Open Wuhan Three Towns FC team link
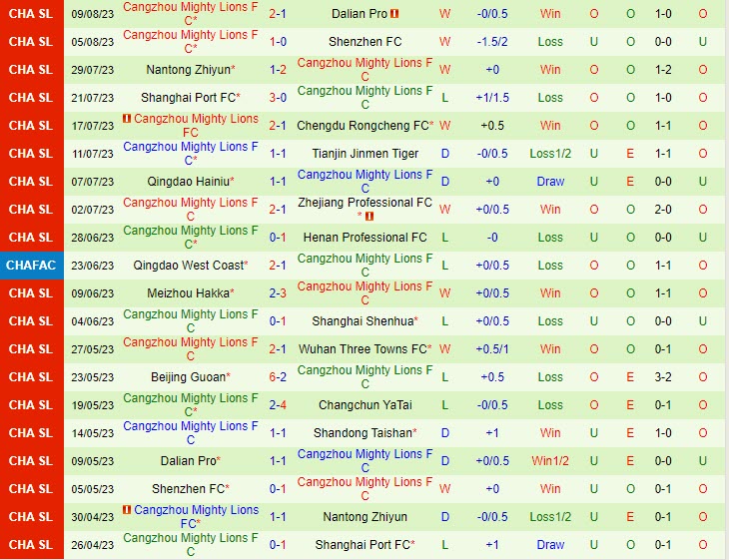729x560 pixels. 364,349
